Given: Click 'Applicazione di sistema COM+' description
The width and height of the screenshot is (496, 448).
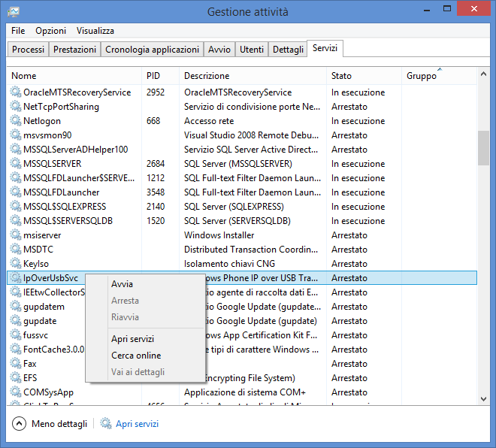Looking at the screenshot, I should pos(245,392).
